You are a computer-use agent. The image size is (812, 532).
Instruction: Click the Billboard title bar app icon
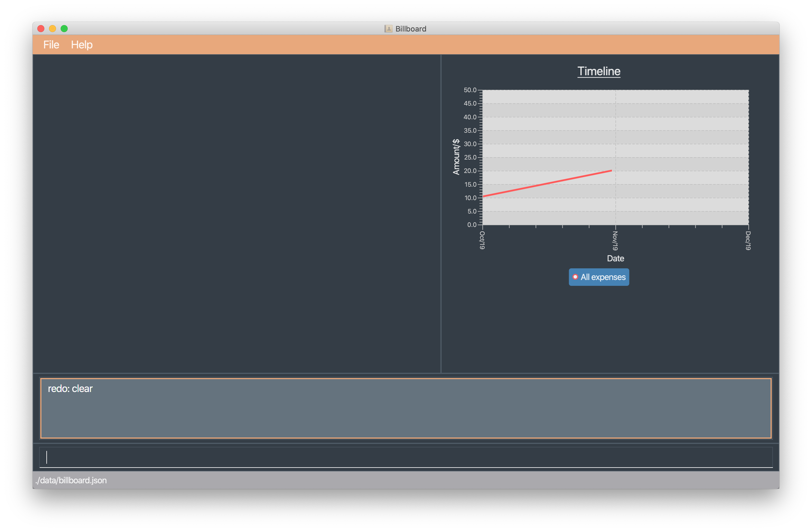click(x=388, y=29)
